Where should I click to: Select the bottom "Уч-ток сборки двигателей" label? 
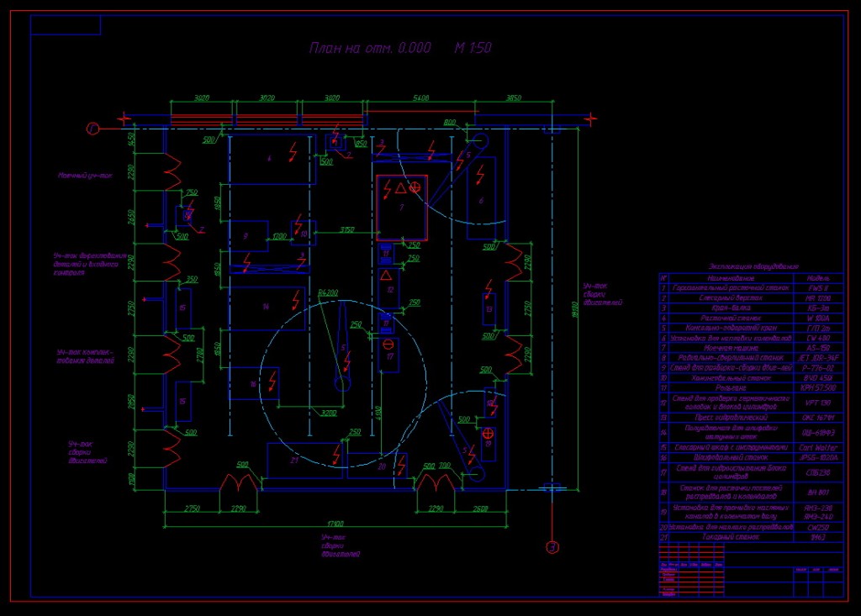coord(341,545)
